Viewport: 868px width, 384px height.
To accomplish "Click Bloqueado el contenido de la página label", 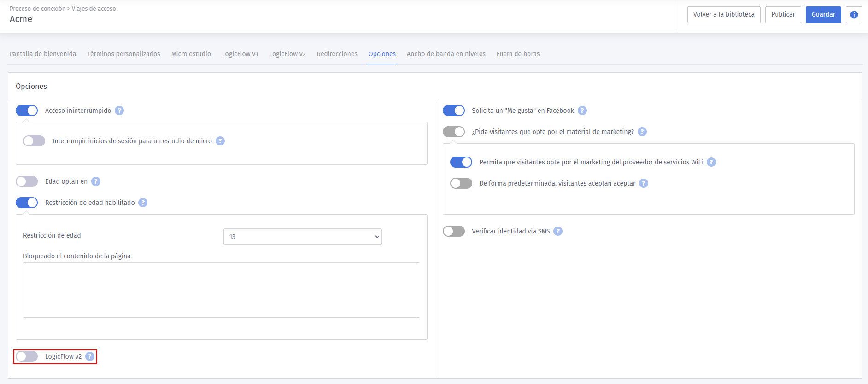I will [77, 256].
